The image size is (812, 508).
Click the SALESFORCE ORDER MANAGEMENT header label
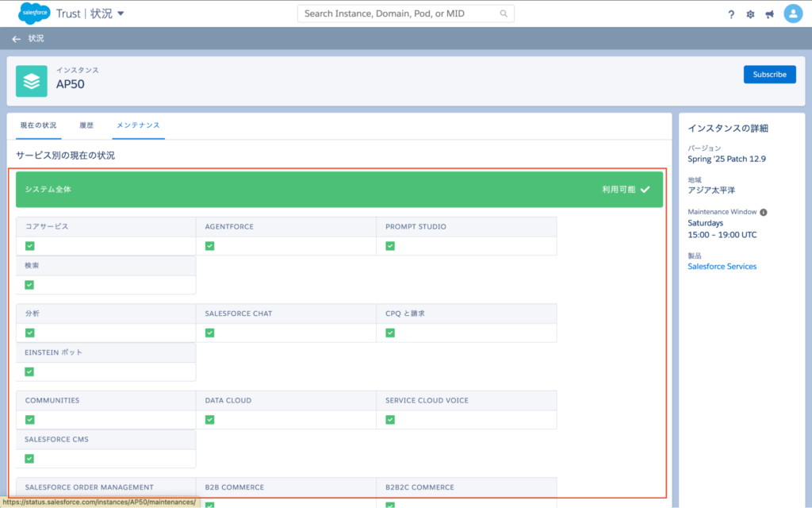(89, 487)
